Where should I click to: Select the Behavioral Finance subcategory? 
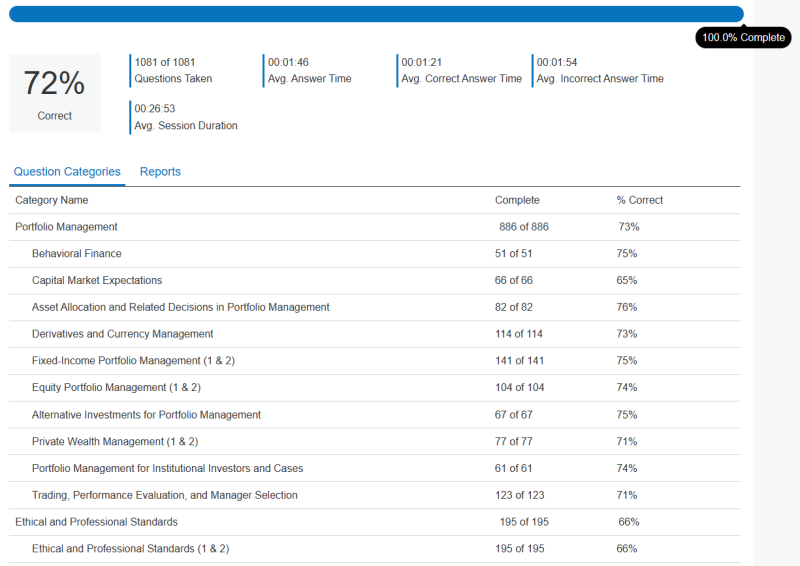point(77,254)
